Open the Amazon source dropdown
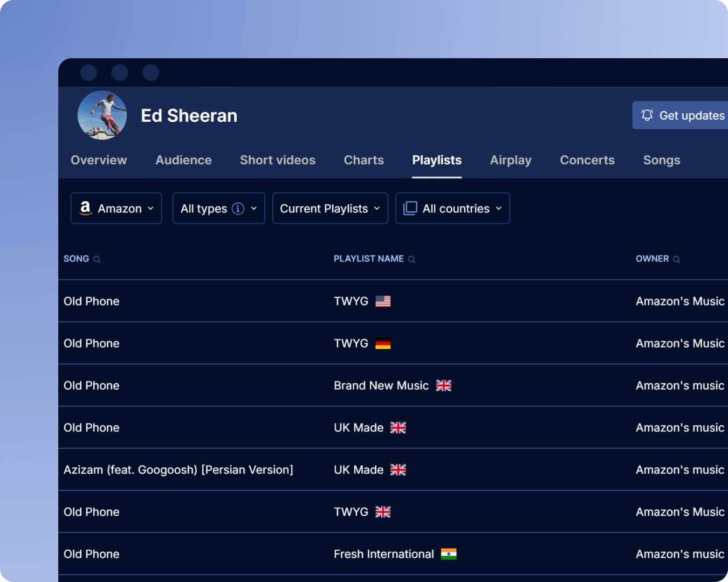This screenshot has width=728, height=582. pos(116,208)
